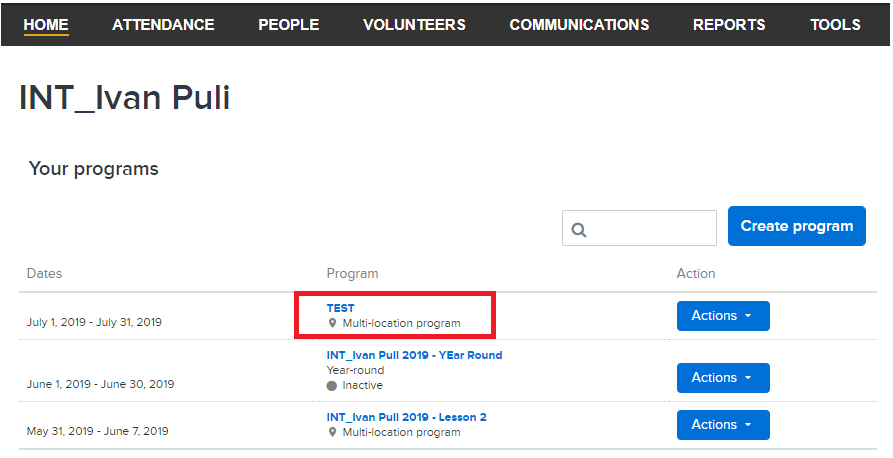The image size is (893, 458).
Task: Click location pin icon under Lesson 2 program
Action: tap(333, 432)
